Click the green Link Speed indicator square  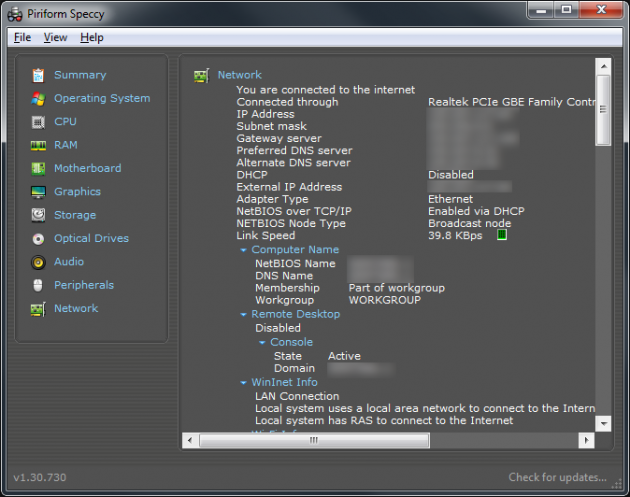(502, 236)
